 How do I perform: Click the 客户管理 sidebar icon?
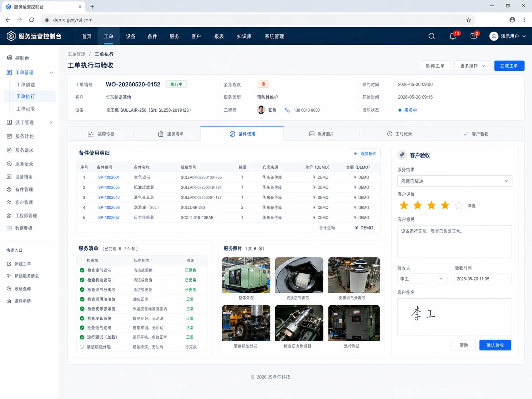[10, 202]
